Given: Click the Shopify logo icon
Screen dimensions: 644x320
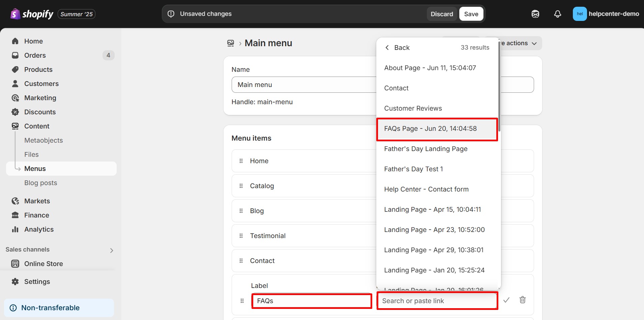Looking at the screenshot, I should pos(15,14).
